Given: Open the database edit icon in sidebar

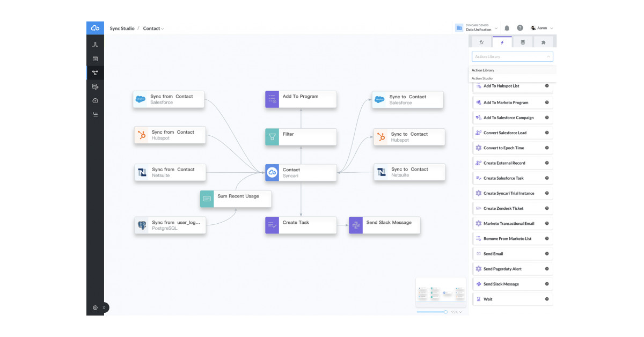Looking at the screenshot, I should pyautogui.click(x=95, y=86).
